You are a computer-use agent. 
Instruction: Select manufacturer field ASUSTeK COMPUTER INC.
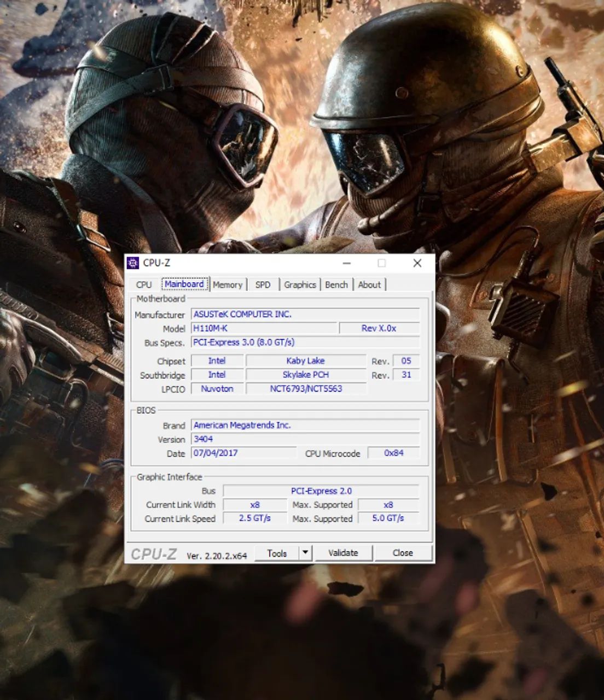coord(305,314)
